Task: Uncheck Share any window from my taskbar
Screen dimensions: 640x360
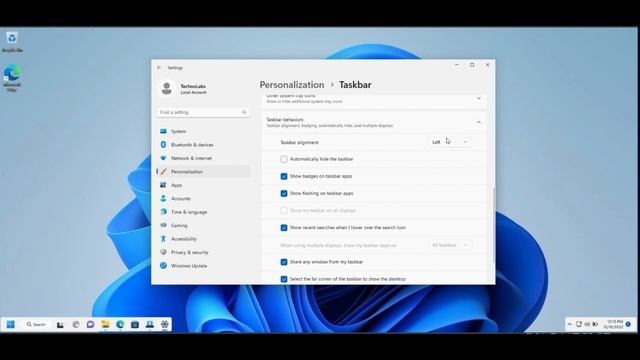Action: pos(284,262)
